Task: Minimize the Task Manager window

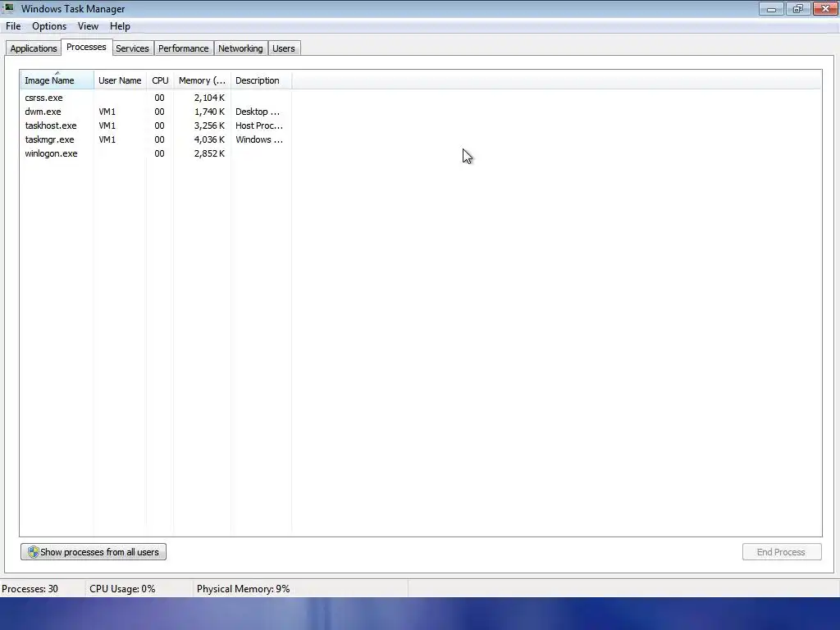Action: point(771,8)
